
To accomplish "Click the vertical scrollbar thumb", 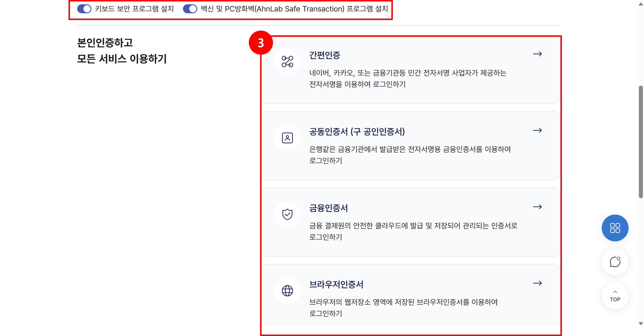I will tap(640, 142).
